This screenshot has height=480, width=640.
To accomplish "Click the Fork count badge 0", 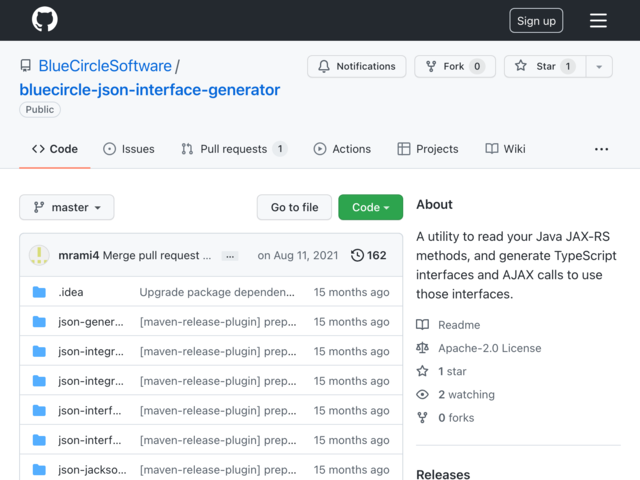I will click(x=477, y=66).
